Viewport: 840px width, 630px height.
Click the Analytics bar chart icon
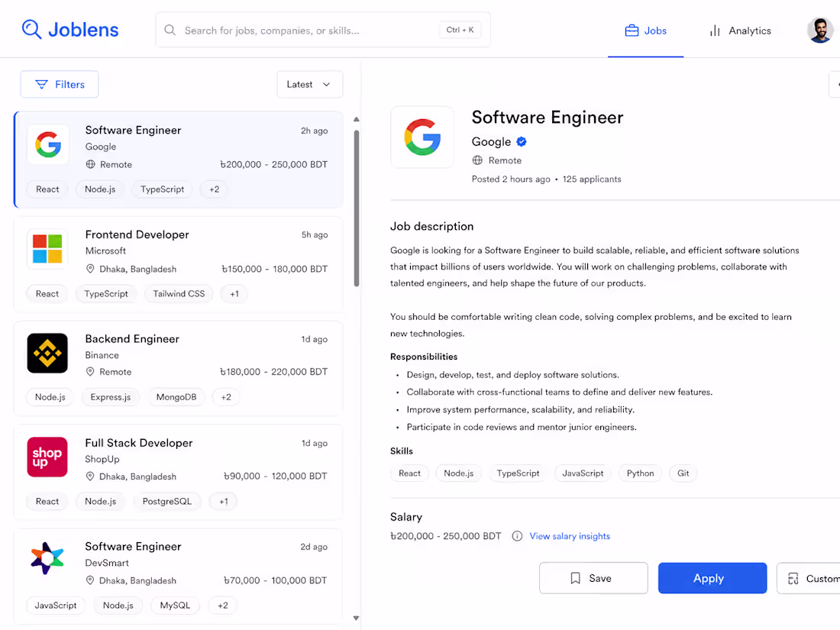pyautogui.click(x=715, y=31)
